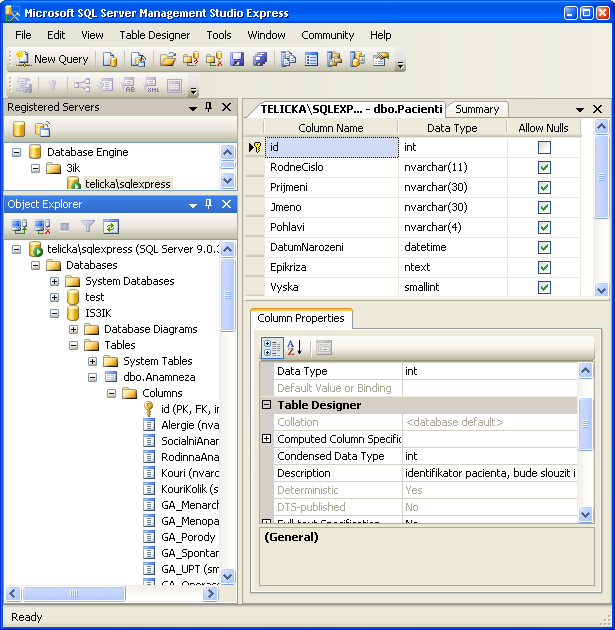Collapse the Table Designer property section
This screenshot has height=630, width=615.
tap(266, 405)
